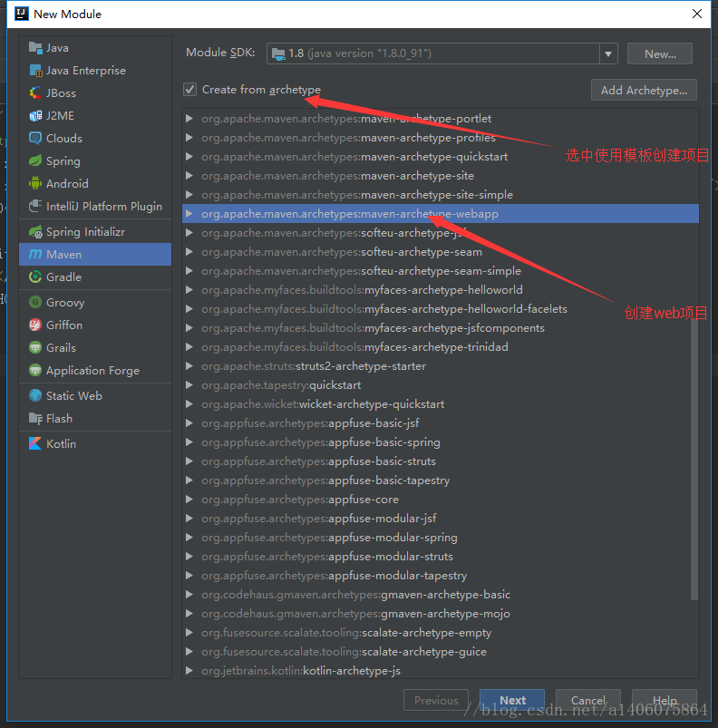This screenshot has width=718, height=728.
Task: Select myfaces-archetype-jsfcomponents row
Action: (x=441, y=328)
